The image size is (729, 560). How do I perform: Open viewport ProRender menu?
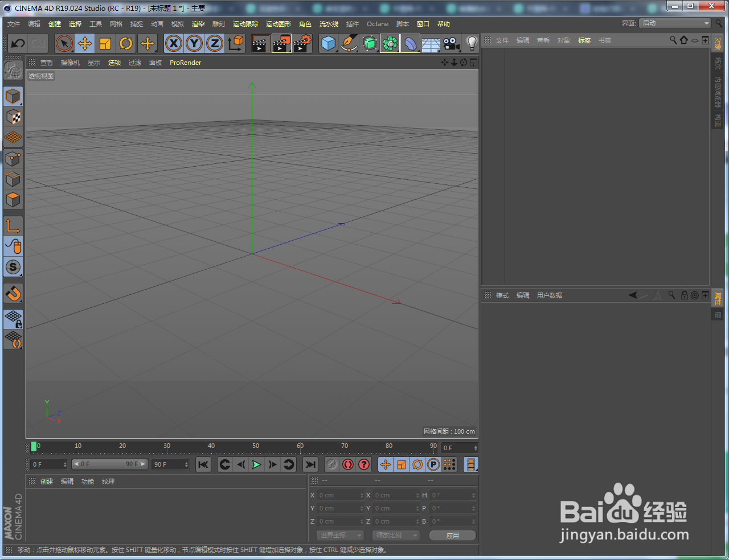point(185,63)
